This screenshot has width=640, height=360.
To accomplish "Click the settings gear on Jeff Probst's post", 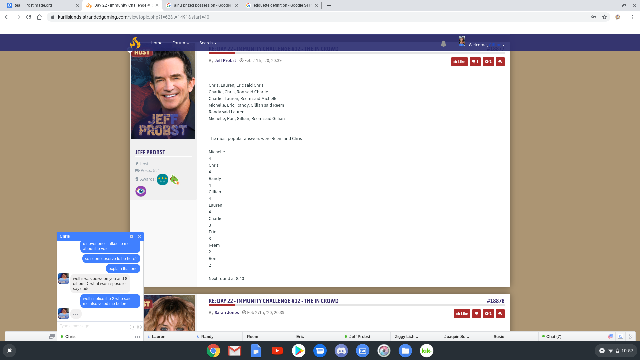I will (x=488, y=62).
